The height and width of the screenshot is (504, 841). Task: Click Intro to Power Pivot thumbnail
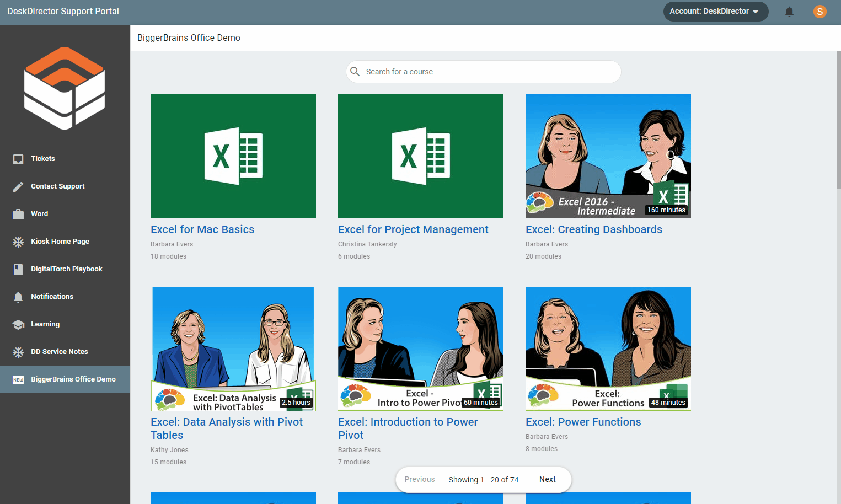(x=421, y=348)
